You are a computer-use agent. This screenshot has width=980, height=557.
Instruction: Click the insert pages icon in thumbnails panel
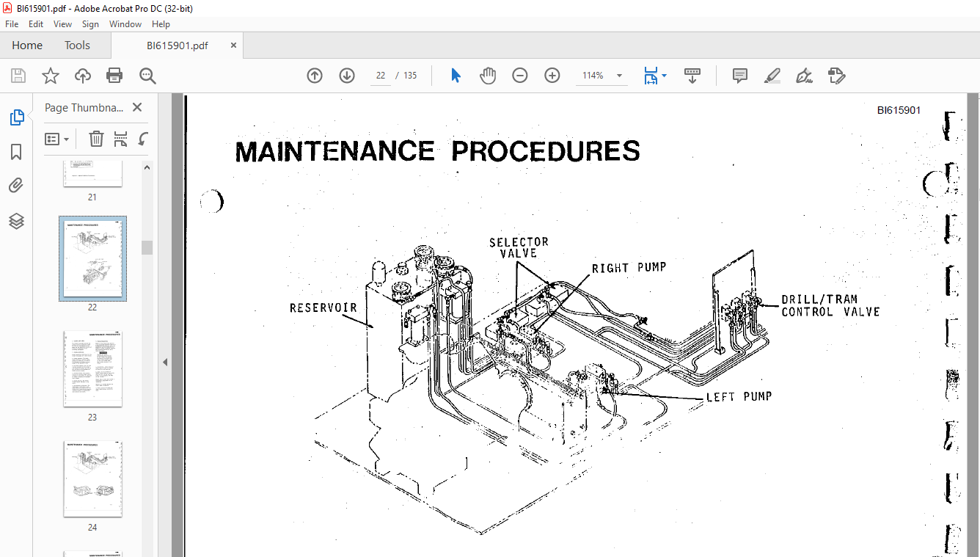pos(121,139)
